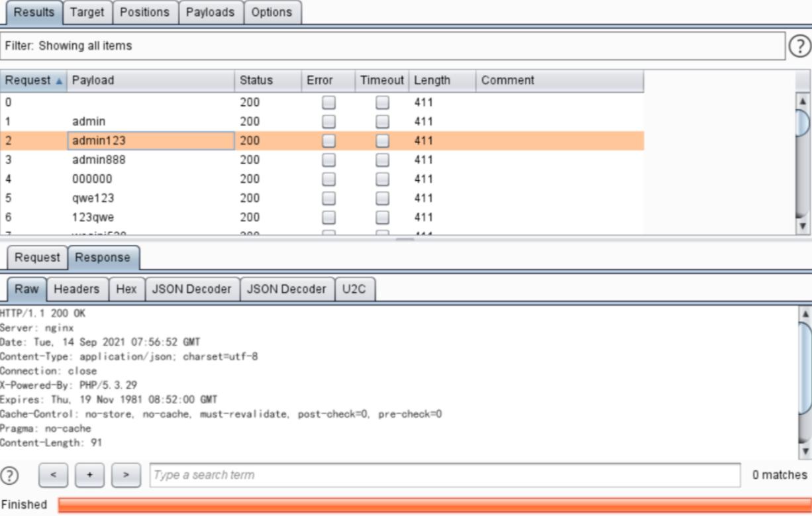The height and width of the screenshot is (516, 812).
Task: Toggle Timeout checkbox for request 0
Action: coord(382,103)
